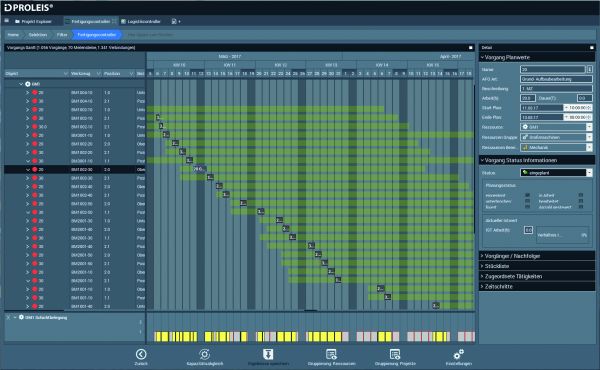The width and height of the screenshot is (600, 370).
Task: Click the red status dot in the 30.0 row
Action: click(34, 127)
